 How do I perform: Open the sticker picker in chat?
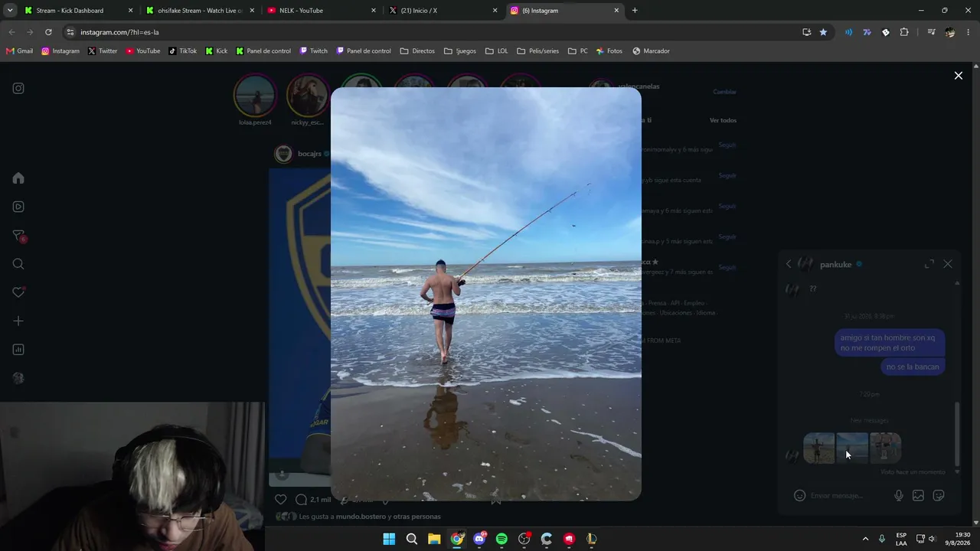[939, 496]
